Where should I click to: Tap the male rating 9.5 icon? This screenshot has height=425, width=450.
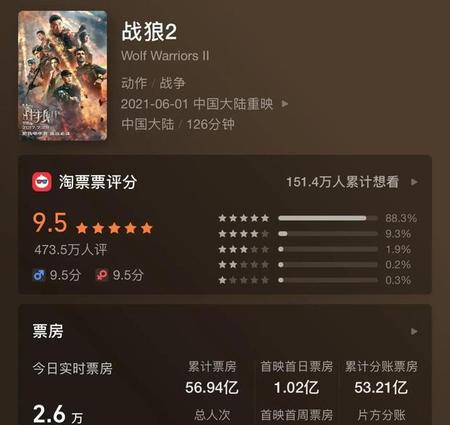(39, 275)
